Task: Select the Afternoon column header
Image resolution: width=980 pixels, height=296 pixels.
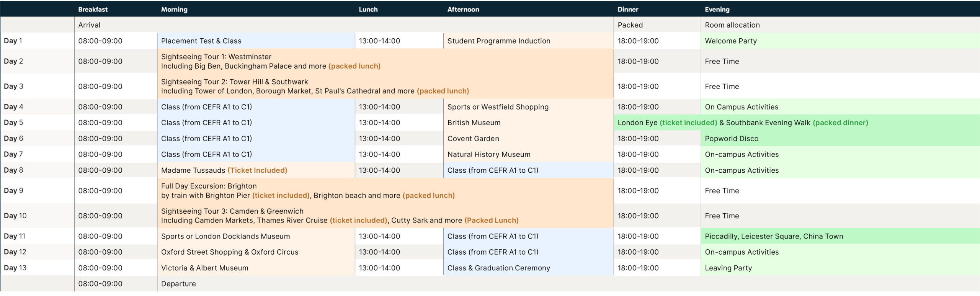Action: click(463, 10)
